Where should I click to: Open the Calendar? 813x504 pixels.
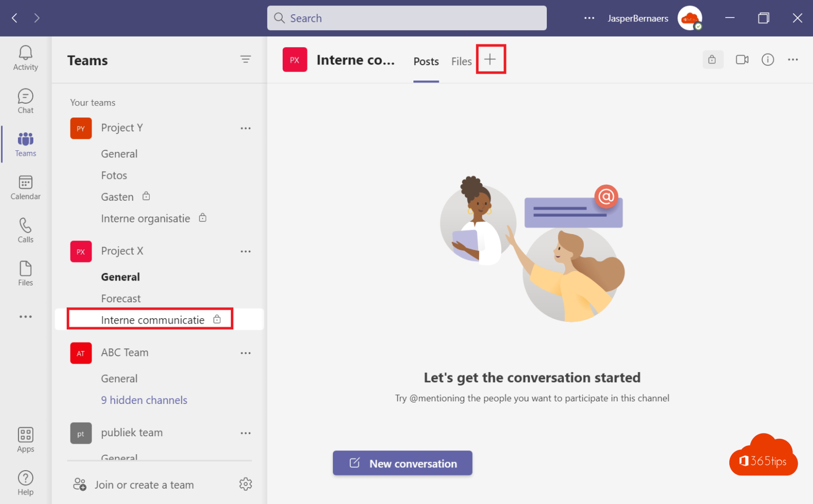point(25,187)
